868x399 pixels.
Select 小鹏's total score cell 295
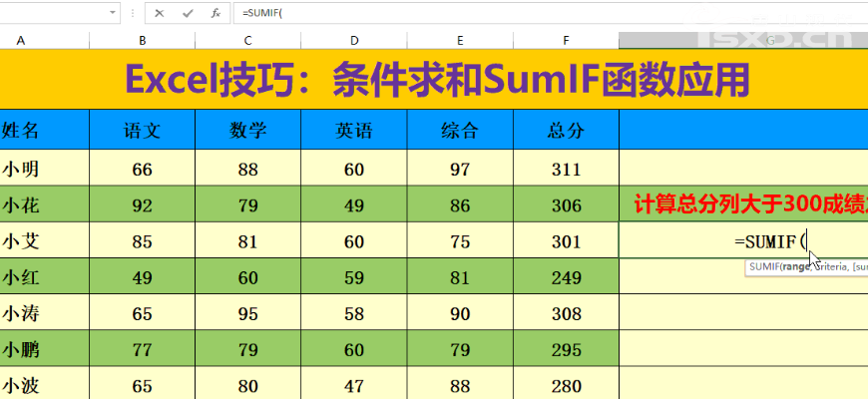coord(566,349)
